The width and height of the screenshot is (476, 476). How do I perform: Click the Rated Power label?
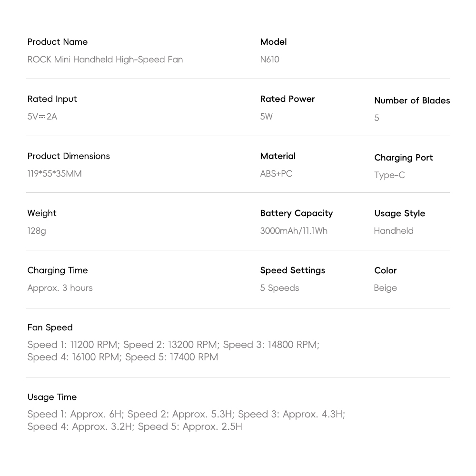point(287,99)
